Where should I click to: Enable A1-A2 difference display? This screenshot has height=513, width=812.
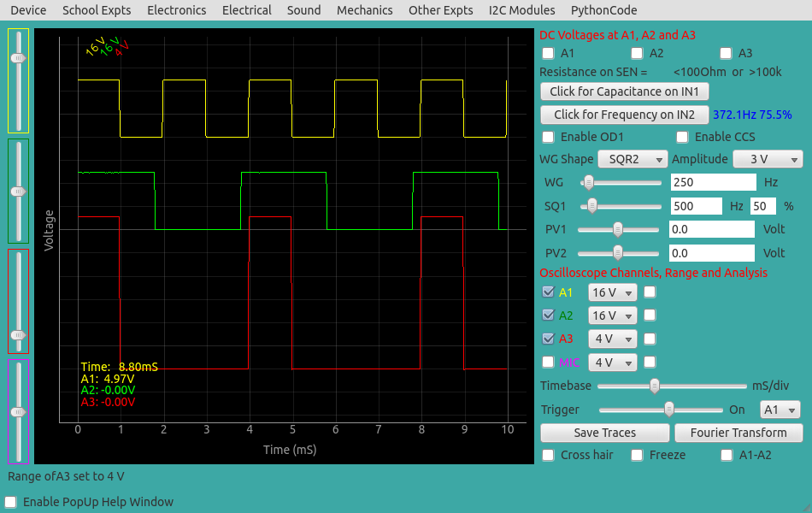tap(727, 455)
